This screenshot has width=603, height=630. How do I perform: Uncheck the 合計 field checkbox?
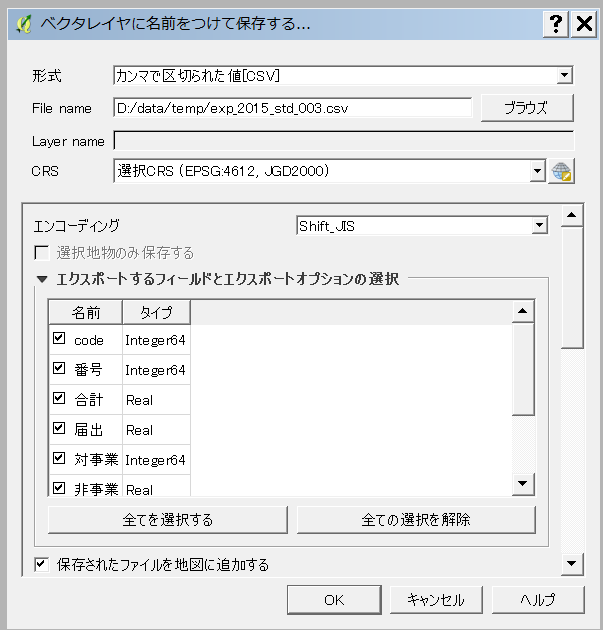[x=59, y=398]
